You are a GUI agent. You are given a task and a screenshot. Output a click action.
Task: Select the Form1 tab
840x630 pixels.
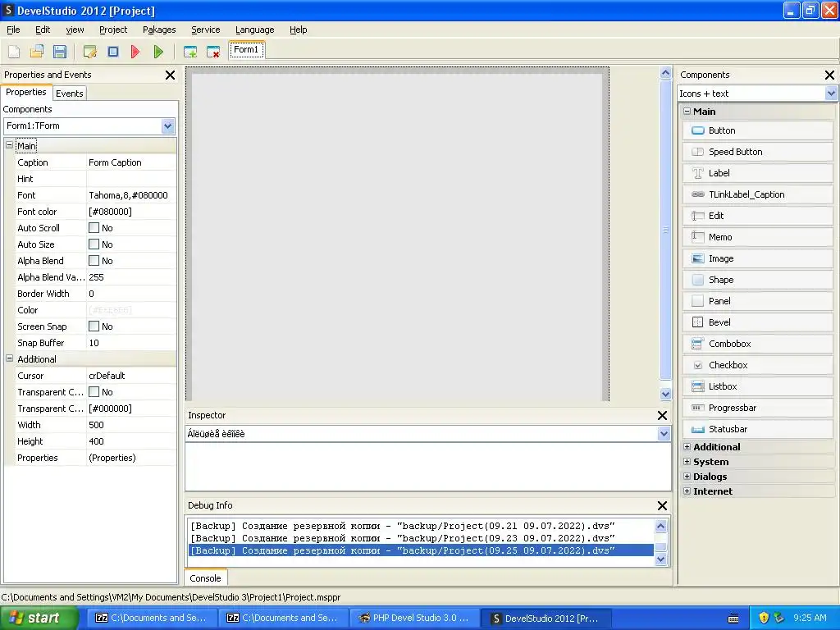coord(246,49)
